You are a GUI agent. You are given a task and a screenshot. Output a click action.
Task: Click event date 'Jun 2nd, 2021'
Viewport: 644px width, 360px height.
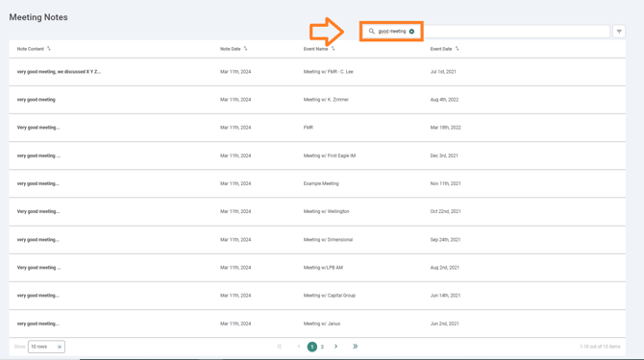pos(444,324)
